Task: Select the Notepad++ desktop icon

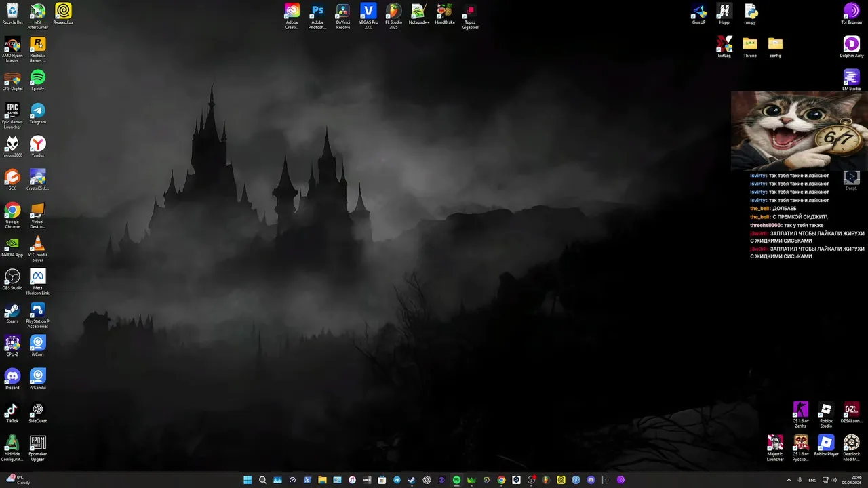Action: [419, 14]
